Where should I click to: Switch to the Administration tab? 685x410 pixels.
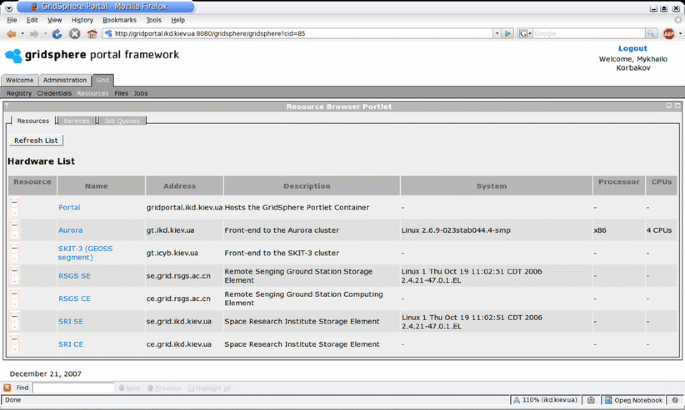pos(65,80)
